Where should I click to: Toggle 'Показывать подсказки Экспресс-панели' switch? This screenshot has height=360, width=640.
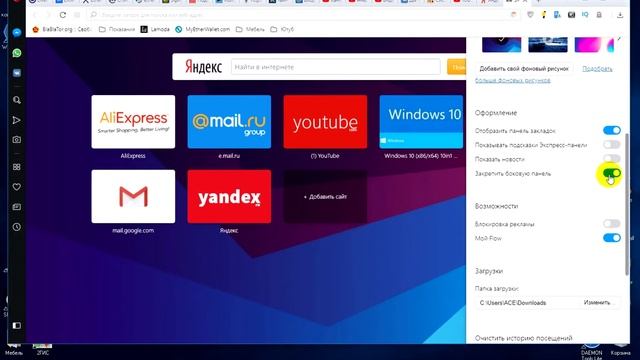[x=611, y=144]
